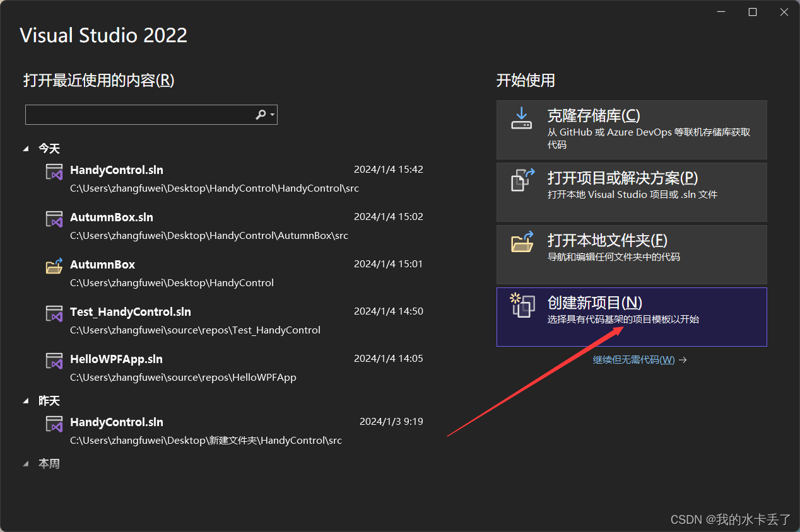
Task: Click solution icon beside HelloWPFApp.sln
Action: point(54,361)
